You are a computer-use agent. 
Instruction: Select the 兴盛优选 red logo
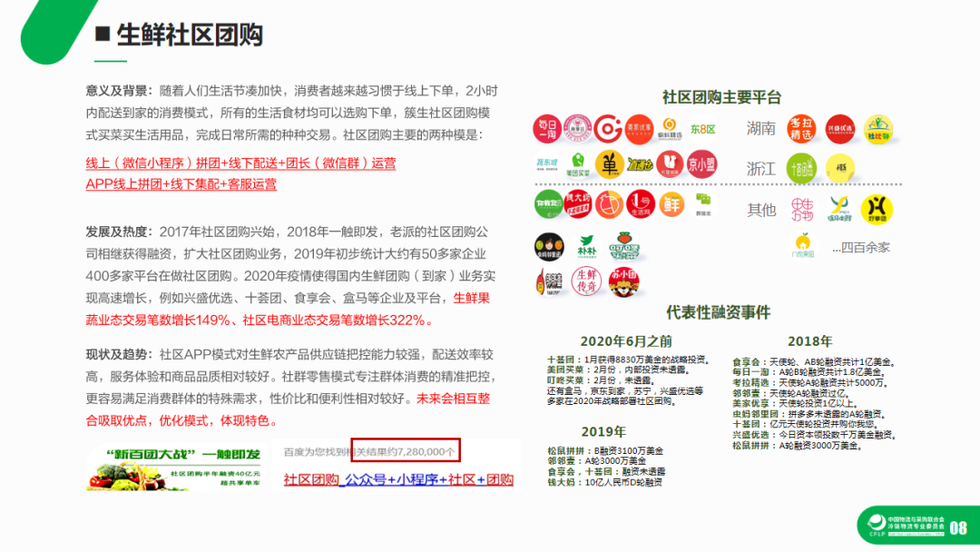(839, 130)
